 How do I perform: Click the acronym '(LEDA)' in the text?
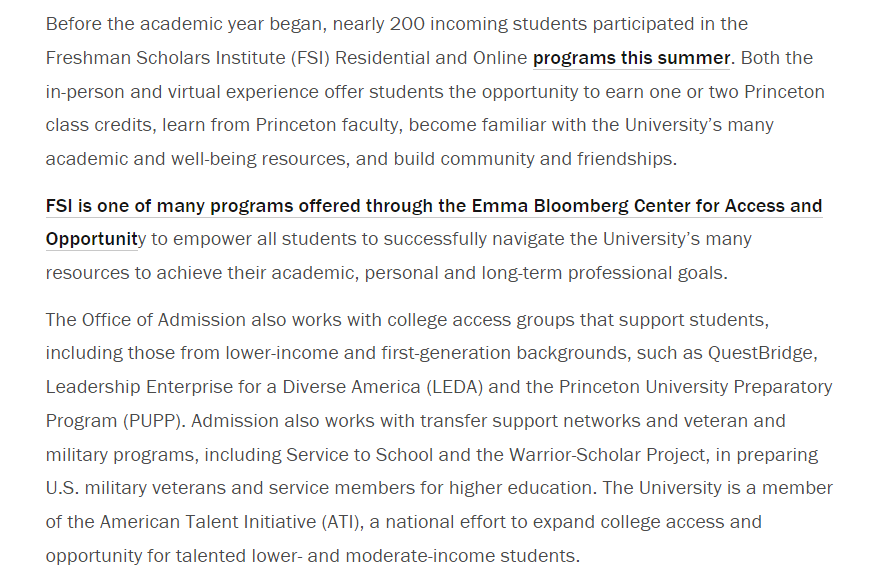[x=455, y=387]
